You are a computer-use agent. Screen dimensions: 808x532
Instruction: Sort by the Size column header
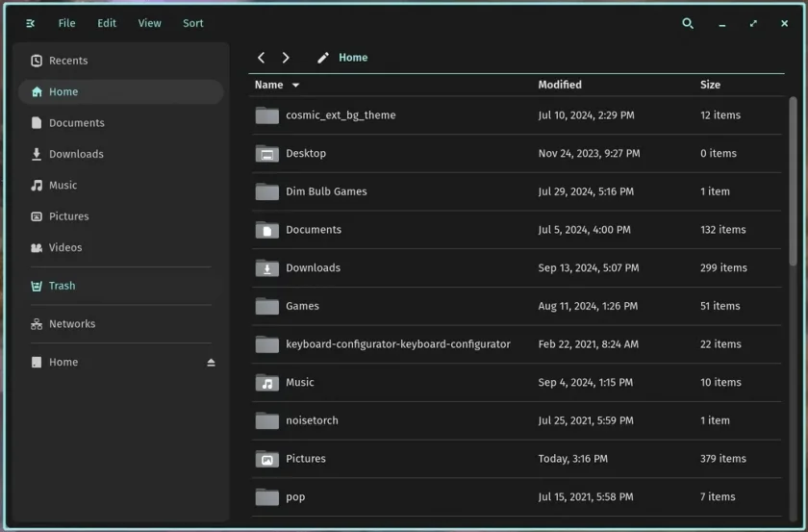pos(710,85)
